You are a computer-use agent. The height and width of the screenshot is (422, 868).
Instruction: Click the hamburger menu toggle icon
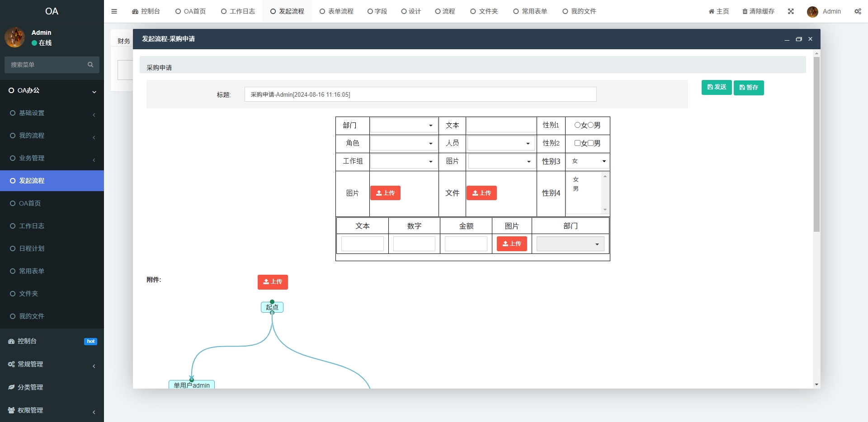pos(114,11)
